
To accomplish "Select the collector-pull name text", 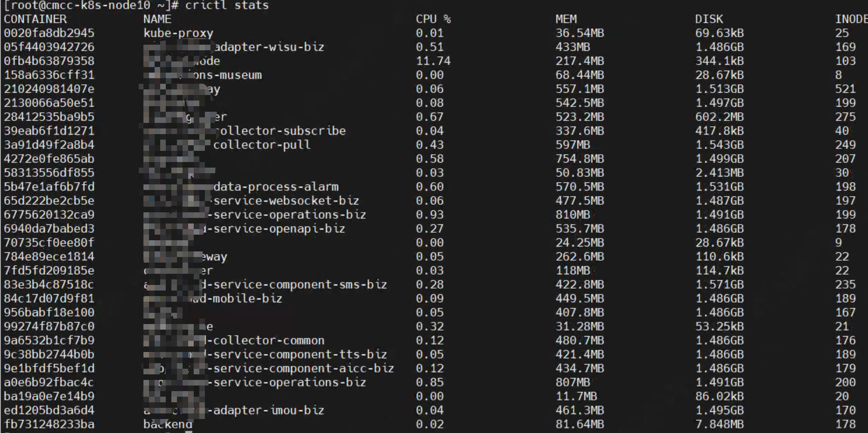I will pos(262,145).
